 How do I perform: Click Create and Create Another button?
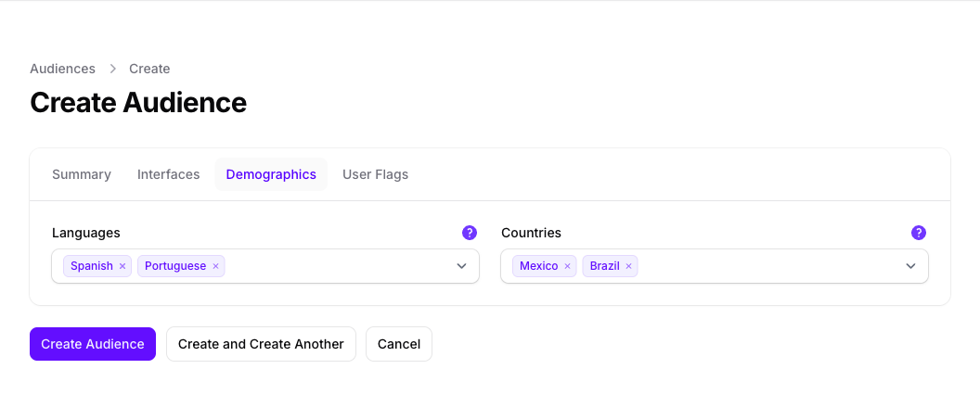pyautogui.click(x=262, y=344)
